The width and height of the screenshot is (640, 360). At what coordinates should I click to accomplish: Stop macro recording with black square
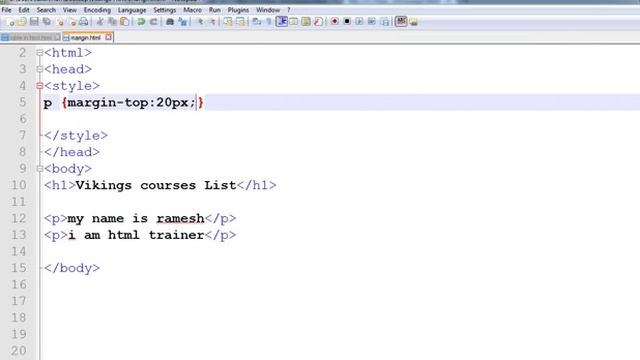pos(347,22)
